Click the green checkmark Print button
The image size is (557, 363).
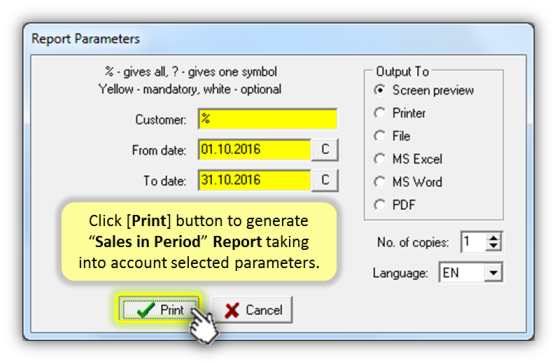point(159,310)
